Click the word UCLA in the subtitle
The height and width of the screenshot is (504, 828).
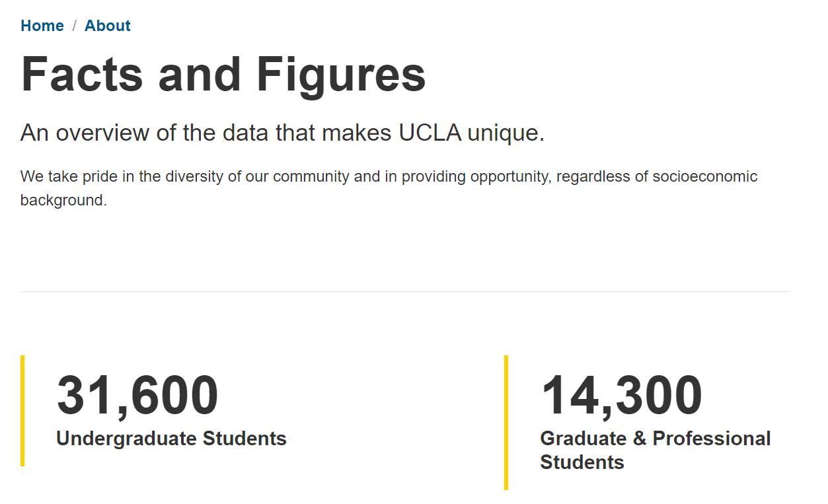(x=430, y=133)
